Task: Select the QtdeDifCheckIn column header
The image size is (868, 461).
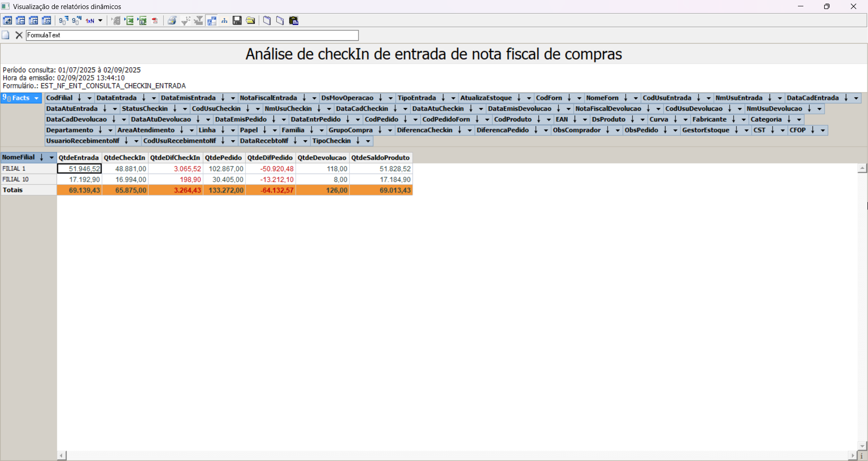Action: 175,158
